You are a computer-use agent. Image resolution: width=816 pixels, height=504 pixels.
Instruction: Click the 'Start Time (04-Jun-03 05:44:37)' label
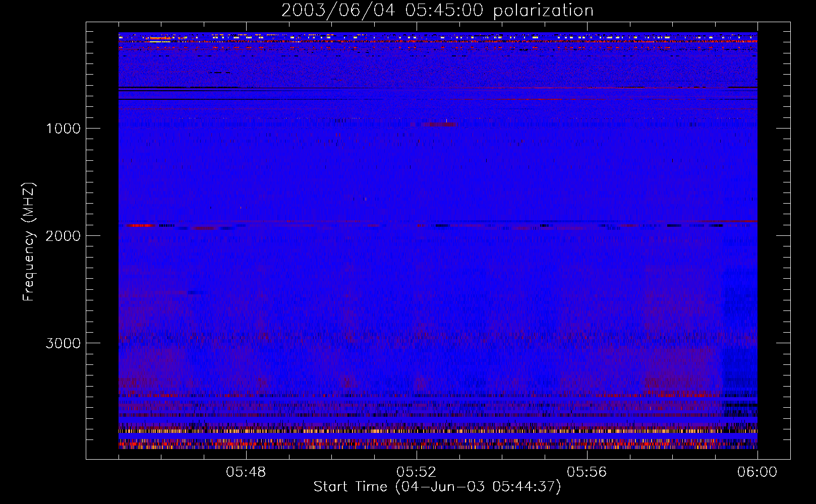(x=437, y=487)
